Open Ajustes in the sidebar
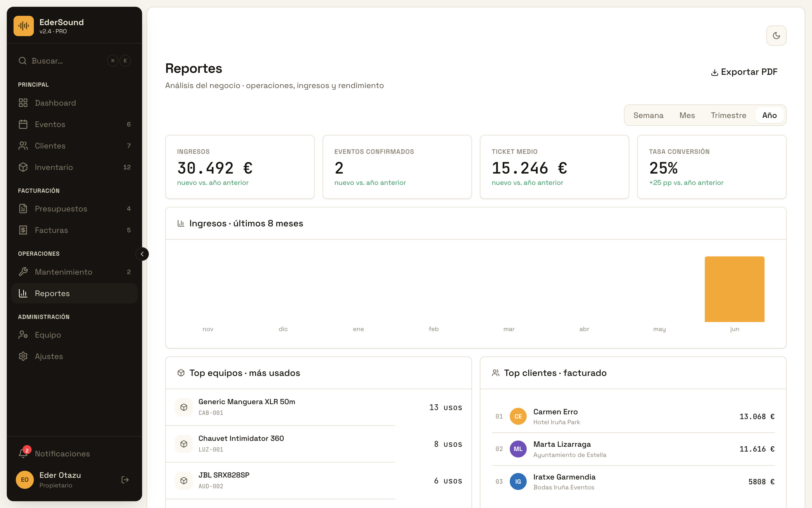 pos(74,356)
